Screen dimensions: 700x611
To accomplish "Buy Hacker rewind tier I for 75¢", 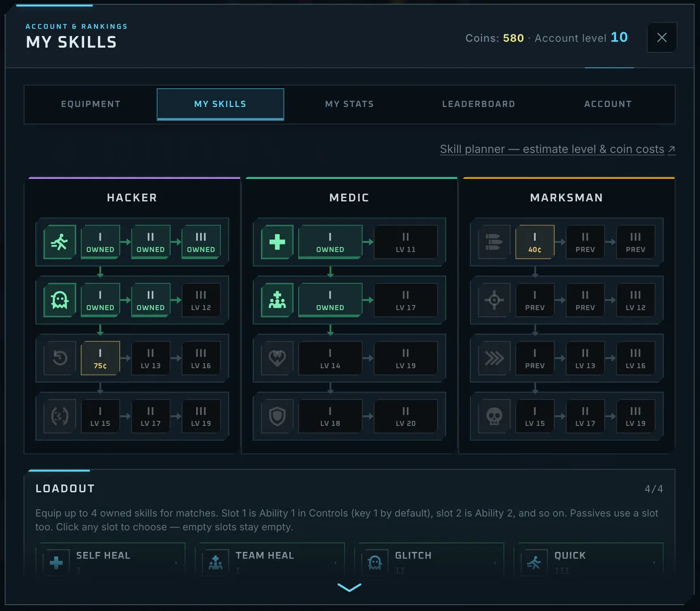I will coord(100,358).
